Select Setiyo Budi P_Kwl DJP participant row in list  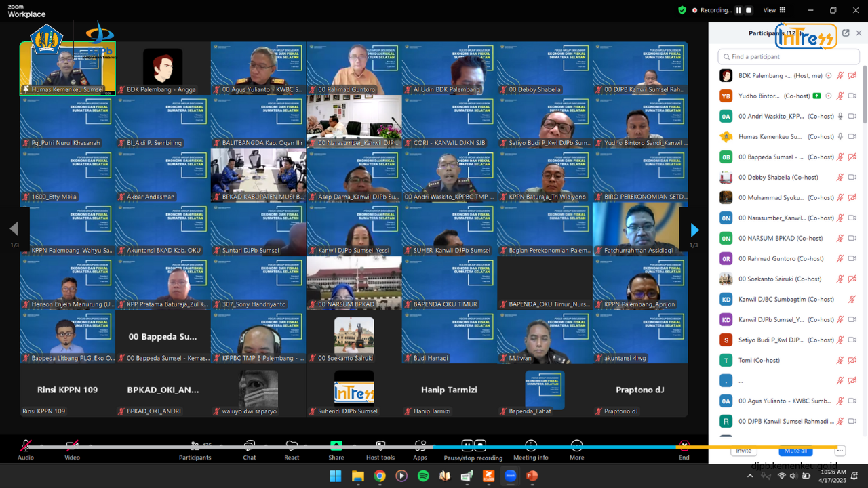[789, 340]
